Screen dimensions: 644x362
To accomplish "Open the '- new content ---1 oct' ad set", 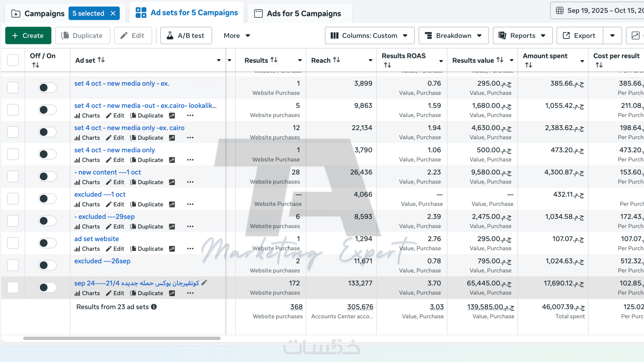I will [107, 172].
